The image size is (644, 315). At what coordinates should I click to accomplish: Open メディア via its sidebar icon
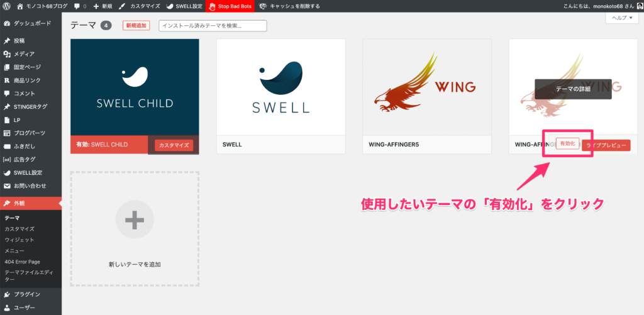7,54
